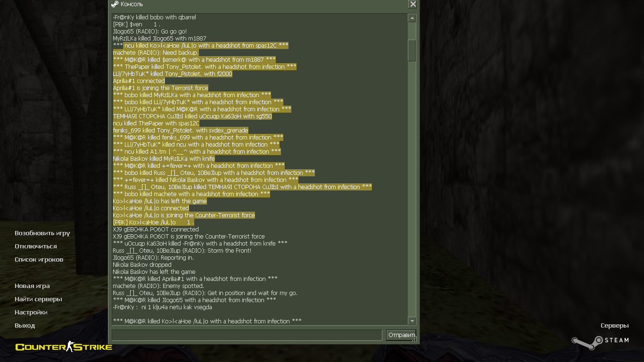The width and height of the screenshot is (644, 362).
Task: Open Найти серверы
Action: 38,299
